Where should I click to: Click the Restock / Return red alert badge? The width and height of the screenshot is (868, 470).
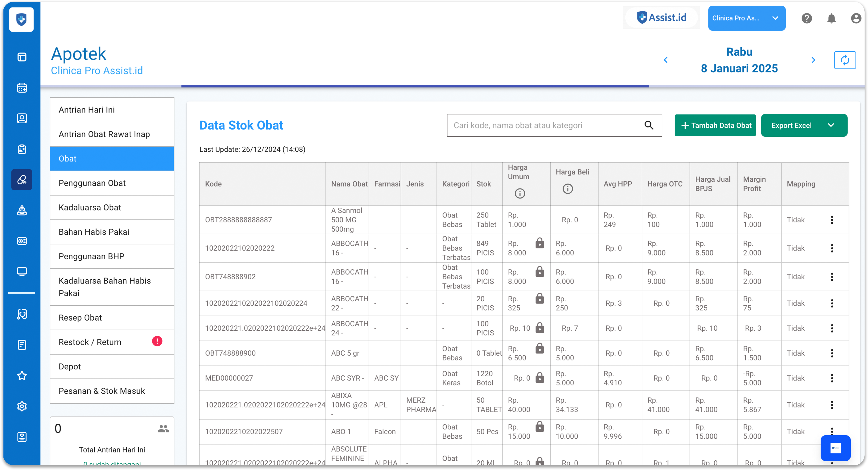tap(157, 341)
